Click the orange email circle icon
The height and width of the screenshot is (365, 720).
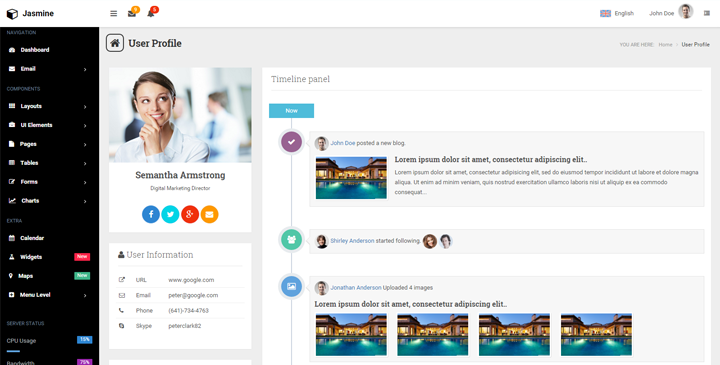coord(209,214)
